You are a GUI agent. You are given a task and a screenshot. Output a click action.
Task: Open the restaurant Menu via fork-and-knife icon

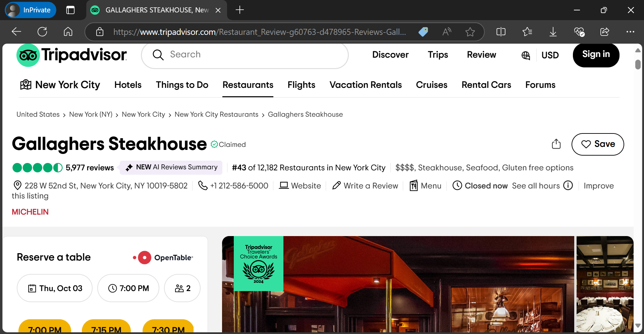(x=414, y=185)
